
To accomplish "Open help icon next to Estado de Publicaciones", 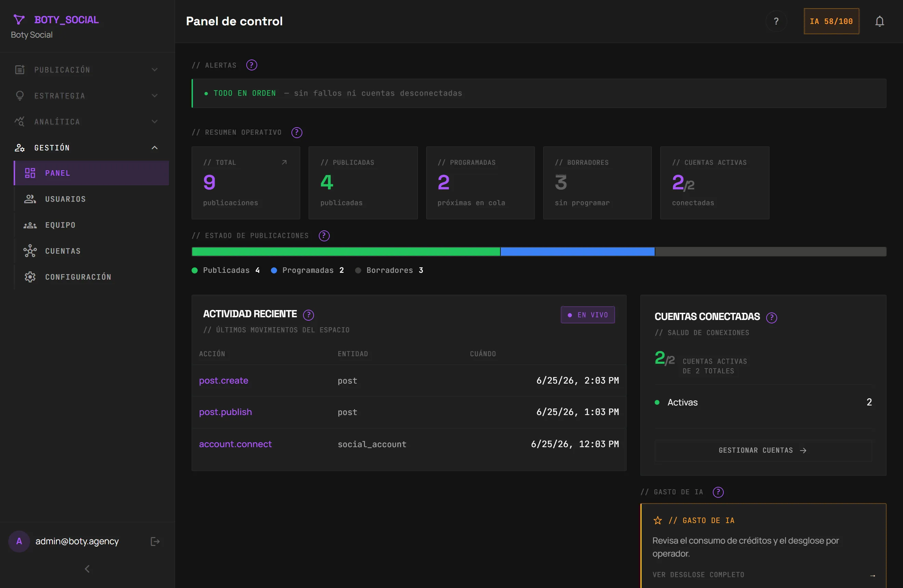I will 324,236.
